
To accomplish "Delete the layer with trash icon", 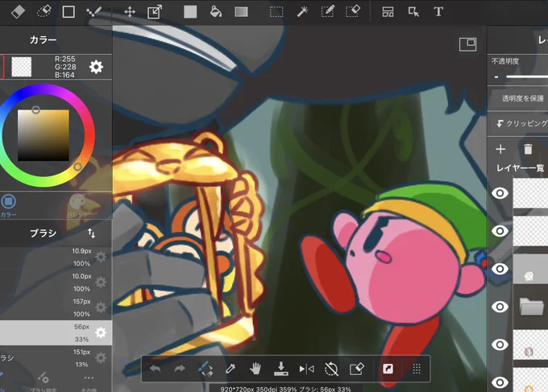I will tap(528, 149).
